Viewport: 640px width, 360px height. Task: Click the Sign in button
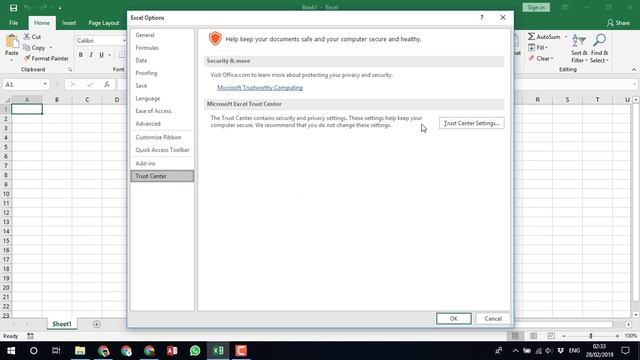536,7
